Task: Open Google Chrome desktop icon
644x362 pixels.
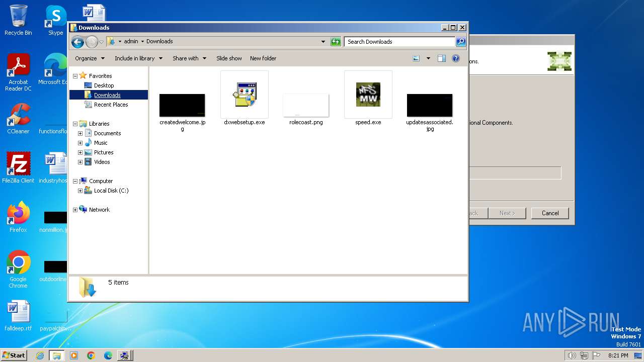Action: tap(18, 269)
